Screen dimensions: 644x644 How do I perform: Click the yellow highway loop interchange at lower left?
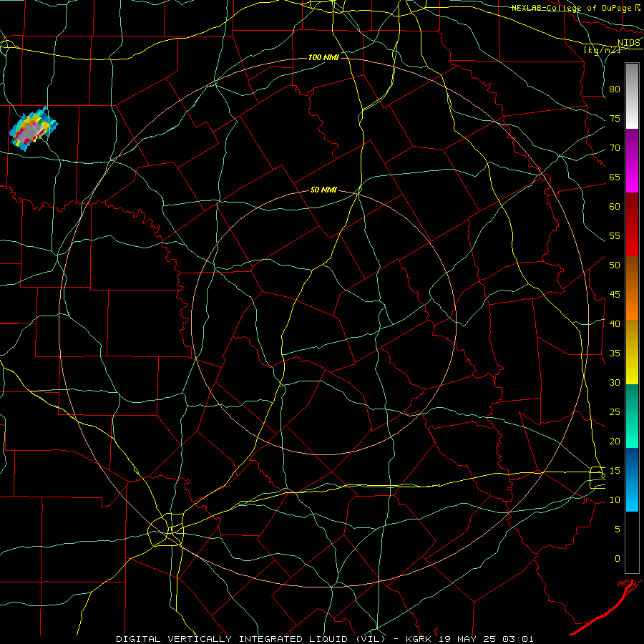[x=165, y=530]
